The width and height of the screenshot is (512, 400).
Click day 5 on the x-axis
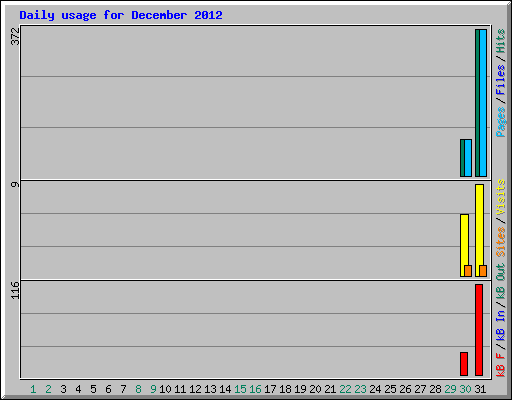93,389
